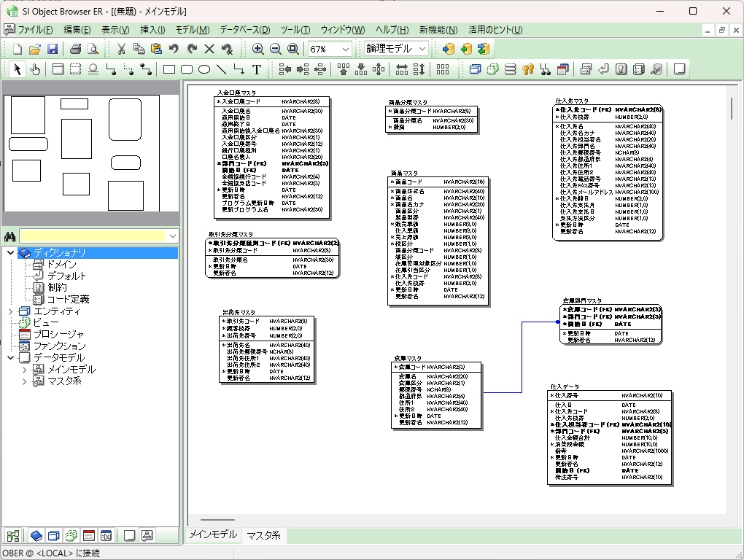Screen dimensions: 744x560
Task: Select the 出荷先マスタ entity box
Action: pos(267,349)
